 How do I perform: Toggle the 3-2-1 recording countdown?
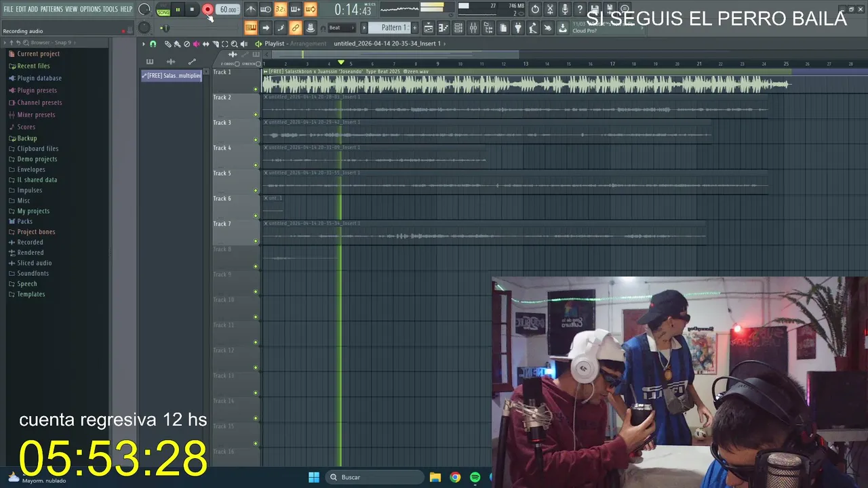(x=281, y=9)
